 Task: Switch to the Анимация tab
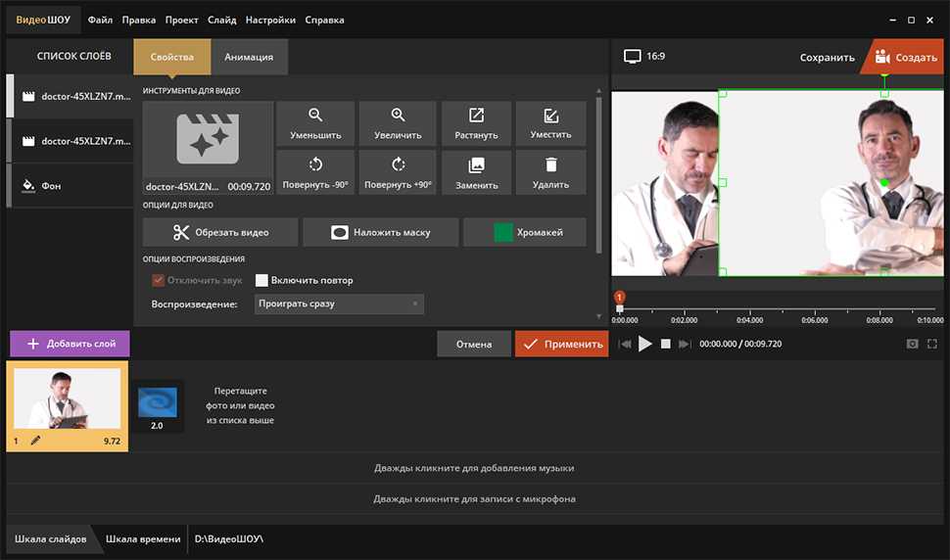click(249, 57)
